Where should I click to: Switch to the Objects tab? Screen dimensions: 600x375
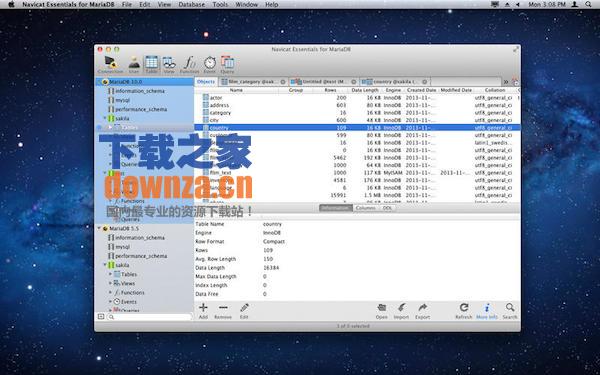tap(206, 82)
